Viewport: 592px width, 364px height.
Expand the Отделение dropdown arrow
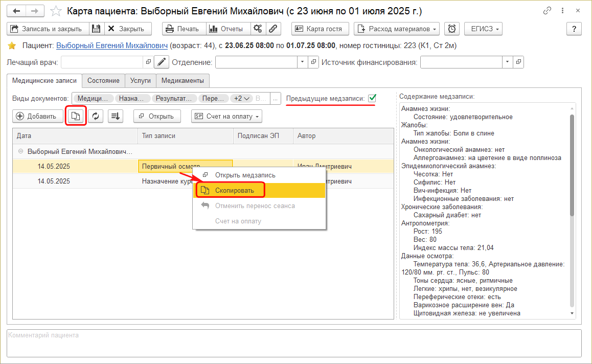(x=302, y=62)
